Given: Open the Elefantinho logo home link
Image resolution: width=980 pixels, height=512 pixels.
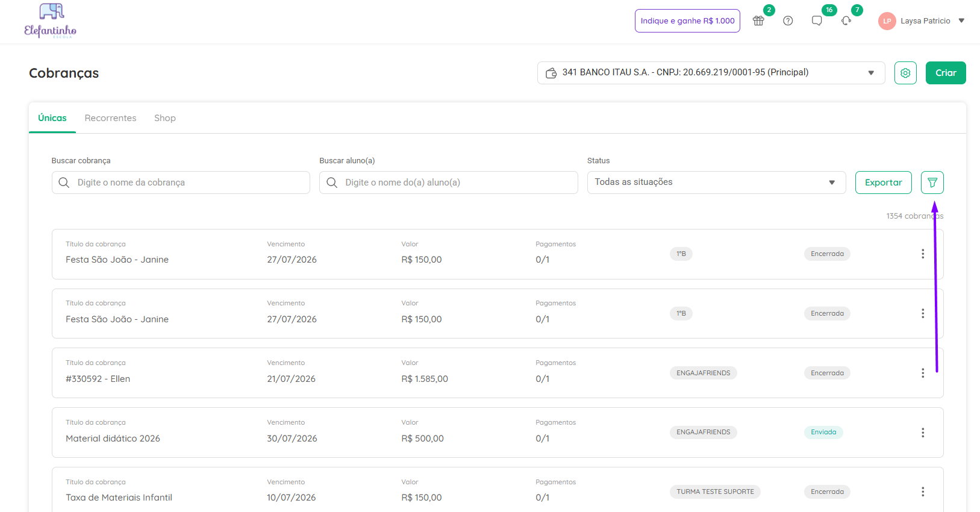Looking at the screenshot, I should click(51, 21).
